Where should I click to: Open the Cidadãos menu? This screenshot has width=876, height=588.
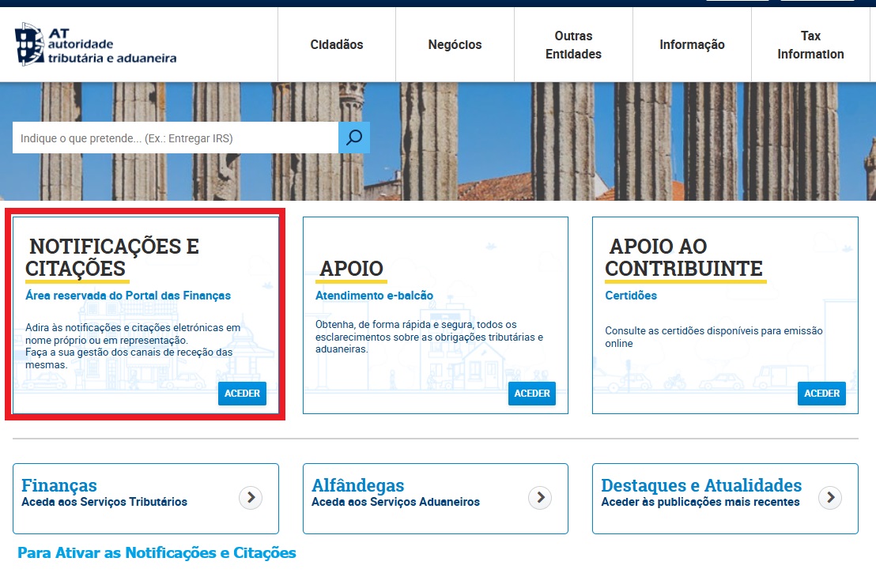pos(337,45)
